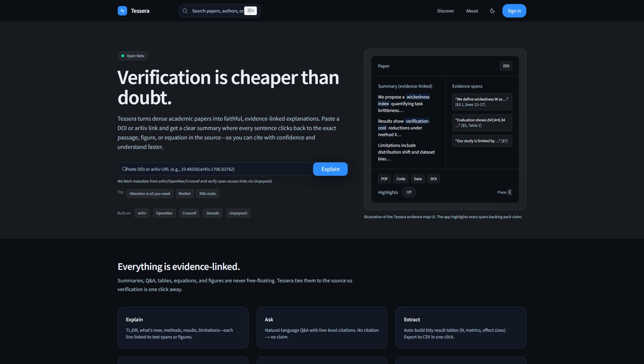Click the Unpaywall built-on badge
The width and height of the screenshot is (644, 364).
point(238,213)
